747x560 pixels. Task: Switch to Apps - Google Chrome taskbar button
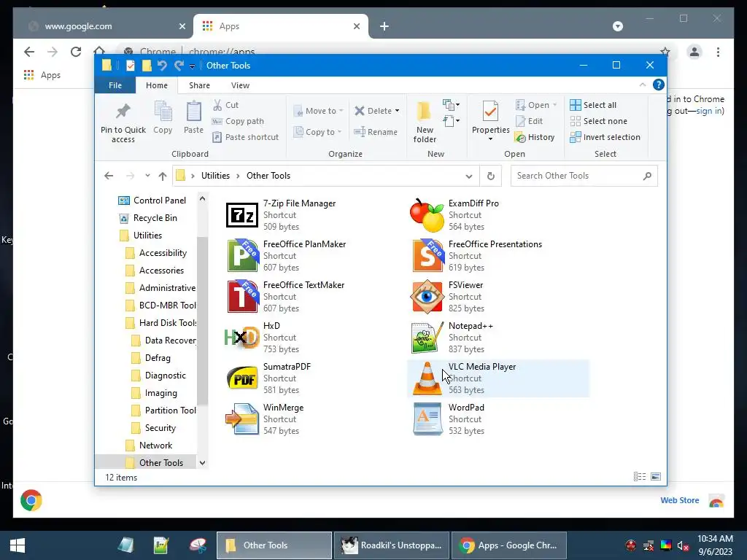click(508, 545)
